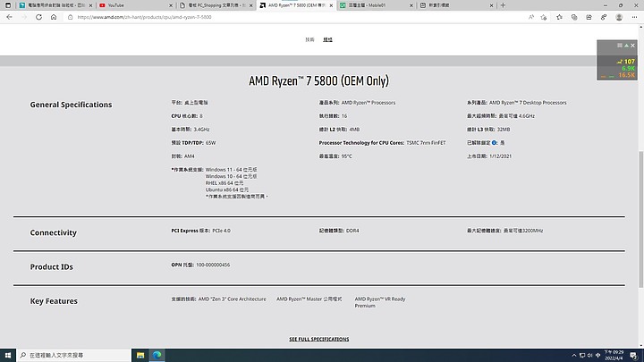Viewport: 644px width, 362px height.
Task: Click the 32MB L3 cache value
Action: point(504,130)
